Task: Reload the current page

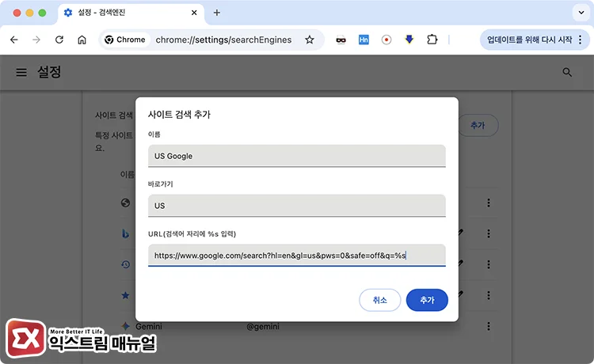Action: 59,40
